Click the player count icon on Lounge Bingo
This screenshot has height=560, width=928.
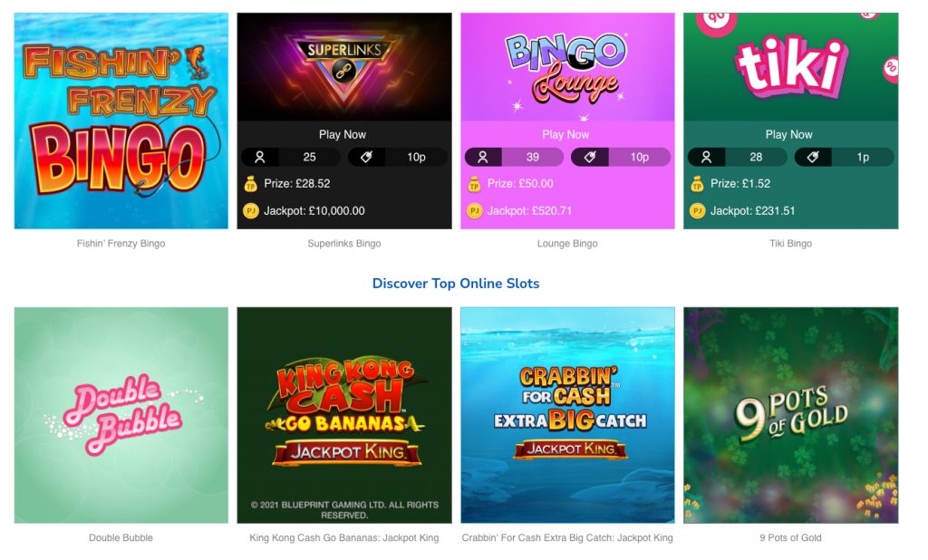(483, 158)
